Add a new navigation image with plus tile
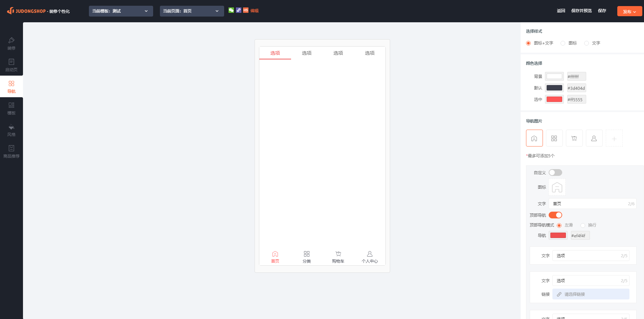The image size is (644, 319). coord(614,138)
